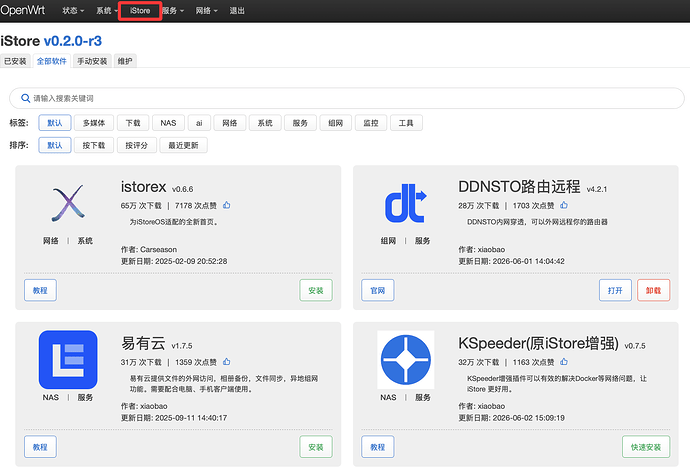Select the 监控 tag filter
Image resolution: width=690 pixels, height=470 pixels.
click(371, 123)
